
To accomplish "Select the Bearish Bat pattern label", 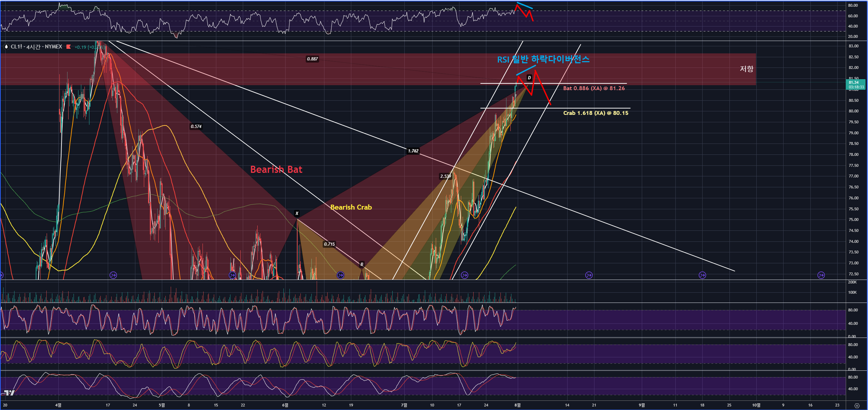I will click(x=276, y=170).
